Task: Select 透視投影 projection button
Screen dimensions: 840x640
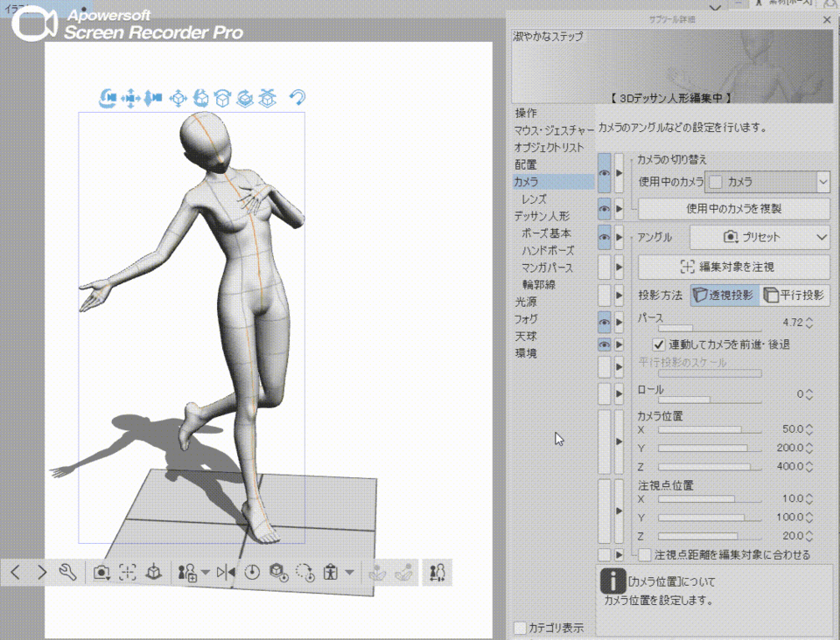Action: click(x=724, y=295)
